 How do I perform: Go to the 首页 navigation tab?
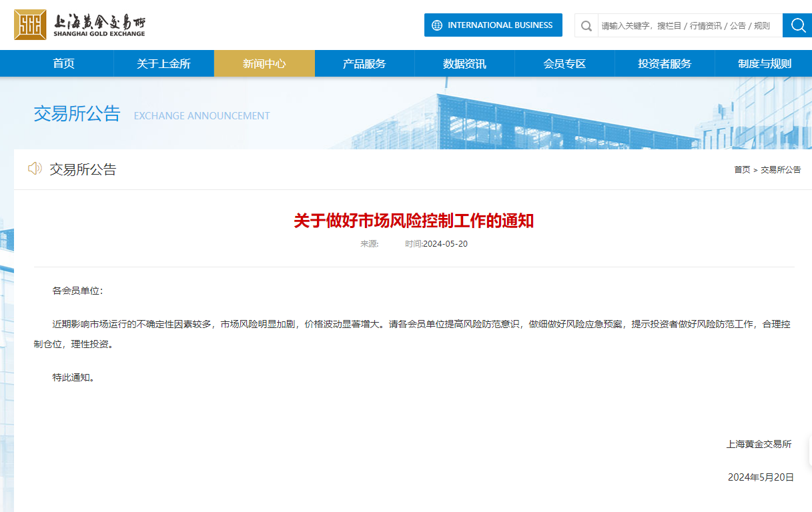click(x=63, y=64)
